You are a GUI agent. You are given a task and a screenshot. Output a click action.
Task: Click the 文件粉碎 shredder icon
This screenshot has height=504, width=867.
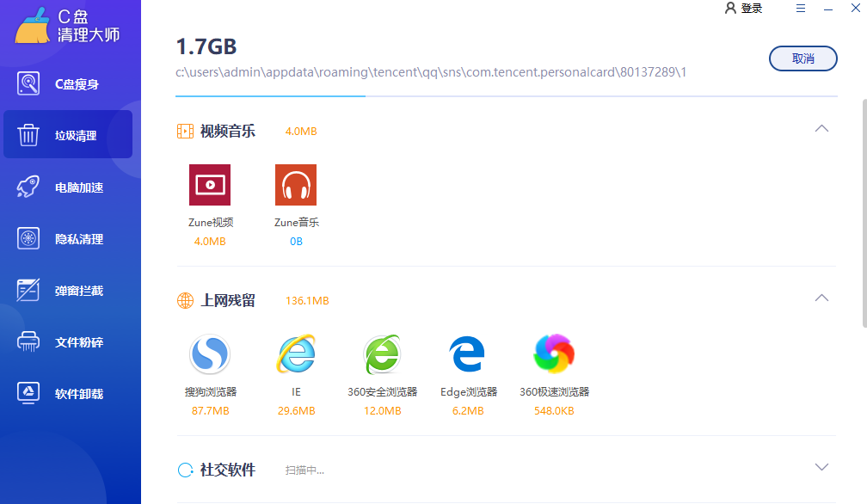click(x=27, y=341)
